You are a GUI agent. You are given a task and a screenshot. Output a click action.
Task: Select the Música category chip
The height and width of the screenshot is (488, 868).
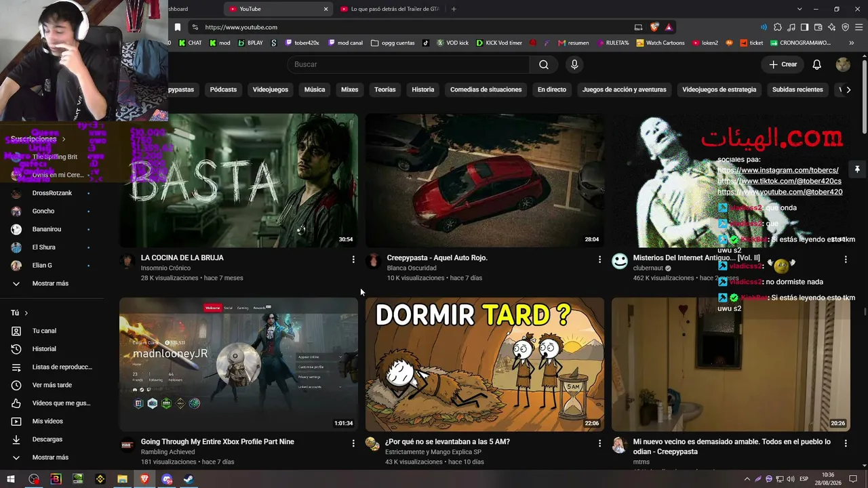pyautogui.click(x=315, y=89)
